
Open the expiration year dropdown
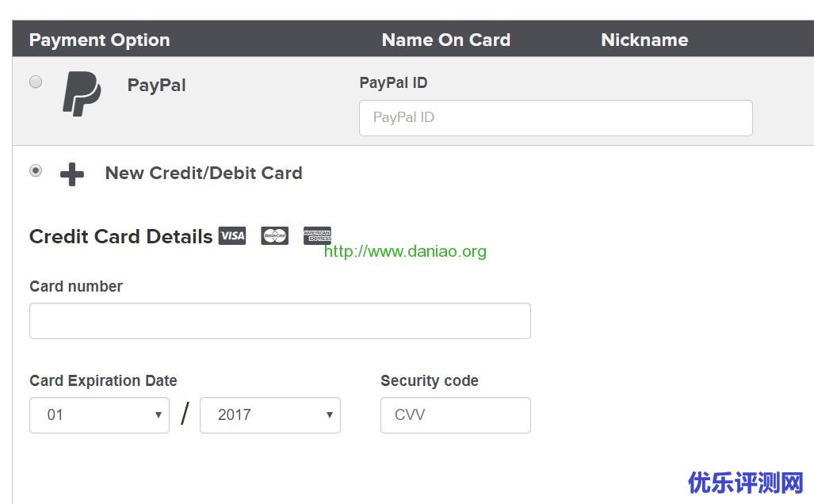270,415
